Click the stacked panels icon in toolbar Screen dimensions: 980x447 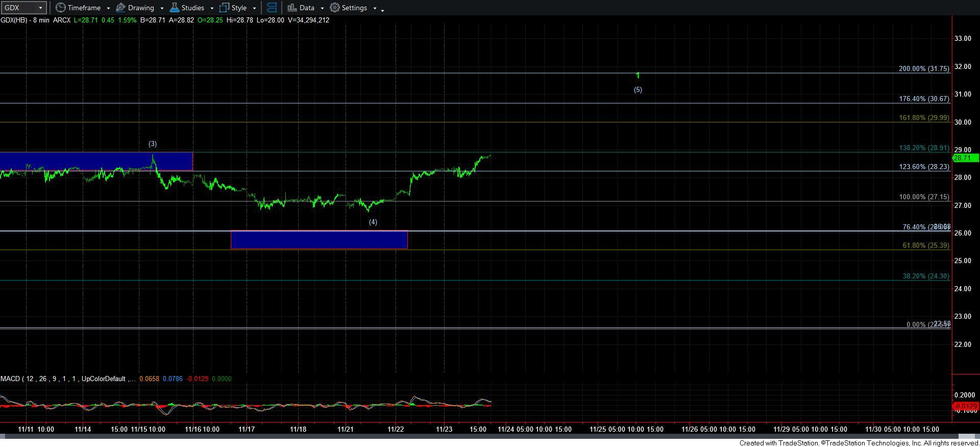point(272,8)
